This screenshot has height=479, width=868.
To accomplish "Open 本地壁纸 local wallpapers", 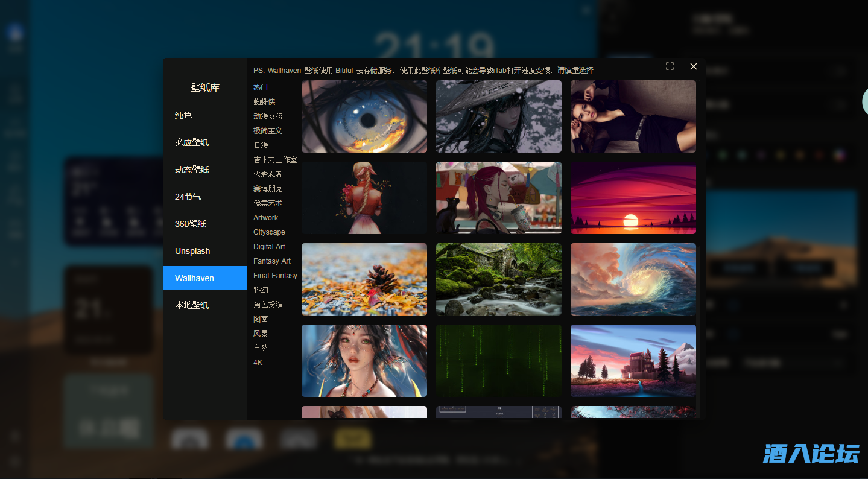I will [x=205, y=305].
